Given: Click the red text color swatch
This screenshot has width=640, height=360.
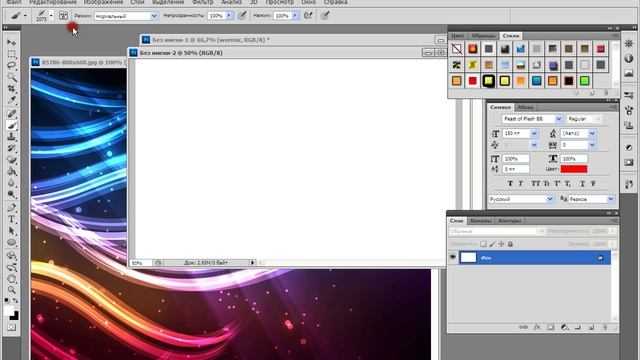Looking at the screenshot, I should (574, 169).
